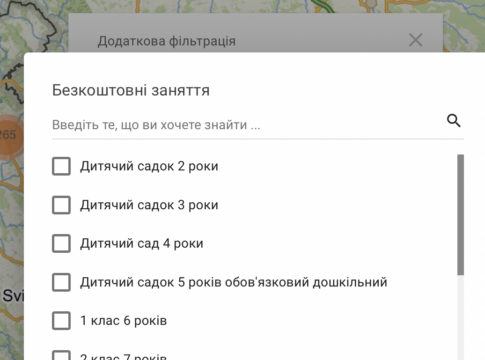
Task: Open the orange 265 map cluster marker
Action: (x=7, y=135)
